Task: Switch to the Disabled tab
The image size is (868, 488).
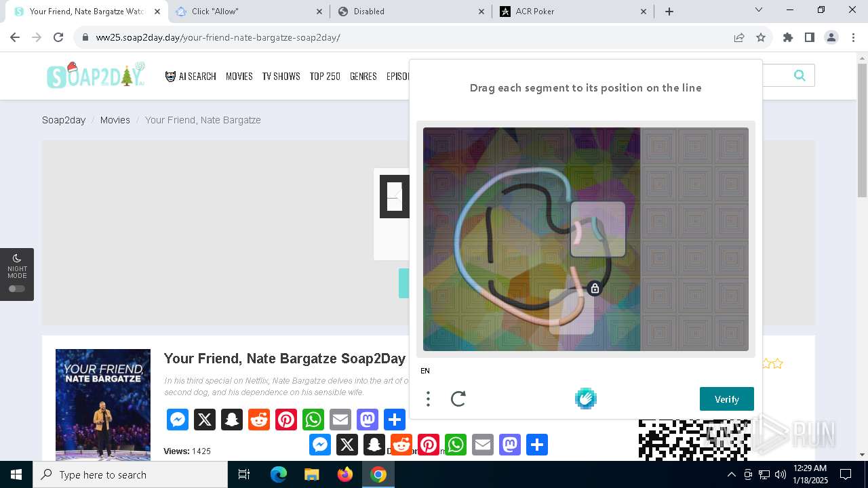Action: (x=411, y=12)
